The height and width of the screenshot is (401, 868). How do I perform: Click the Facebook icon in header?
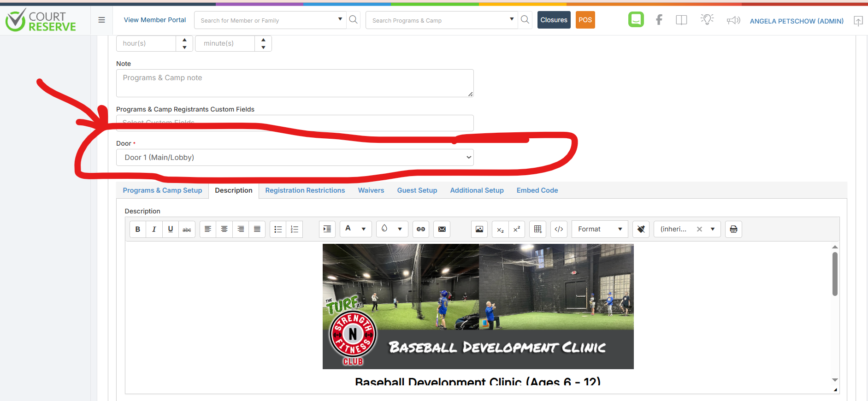[659, 20]
